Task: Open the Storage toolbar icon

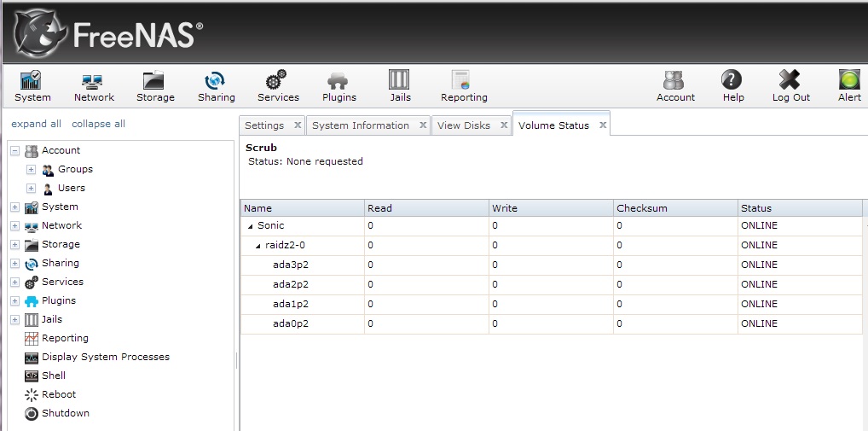Action: tap(153, 80)
